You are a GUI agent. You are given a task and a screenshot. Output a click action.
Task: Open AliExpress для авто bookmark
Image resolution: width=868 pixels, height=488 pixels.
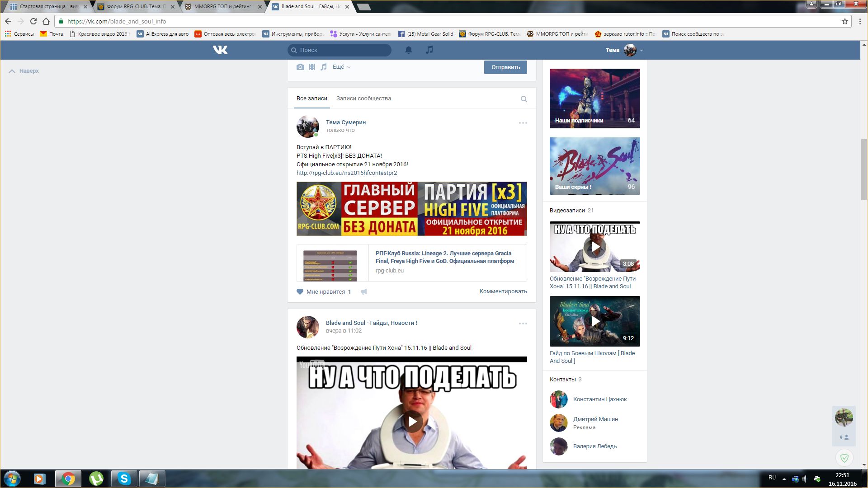[x=163, y=34]
